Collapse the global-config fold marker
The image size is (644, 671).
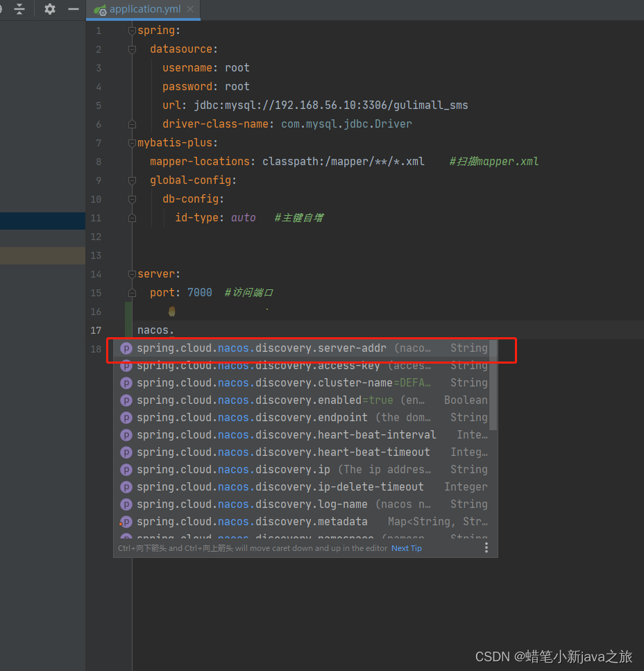pyautogui.click(x=133, y=180)
